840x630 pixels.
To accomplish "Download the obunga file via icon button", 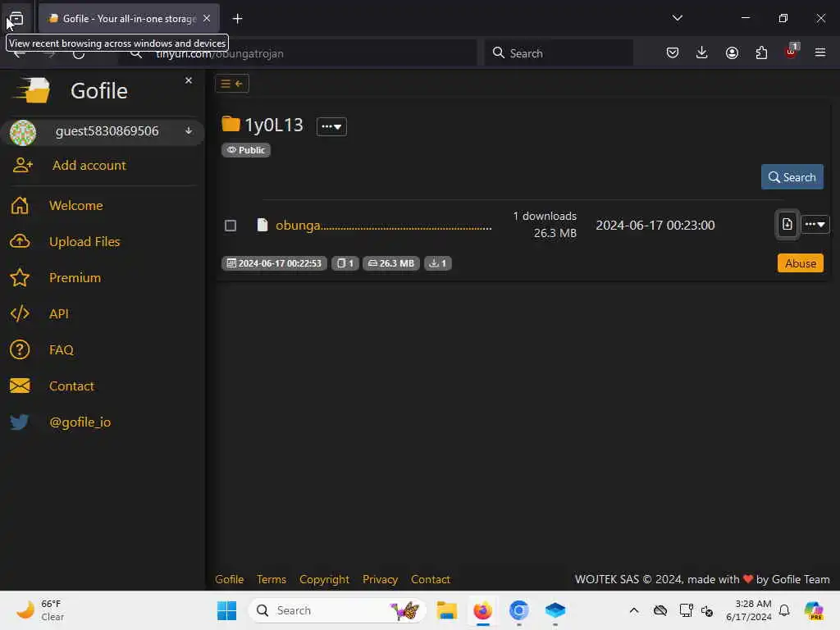I will pyautogui.click(x=787, y=225).
